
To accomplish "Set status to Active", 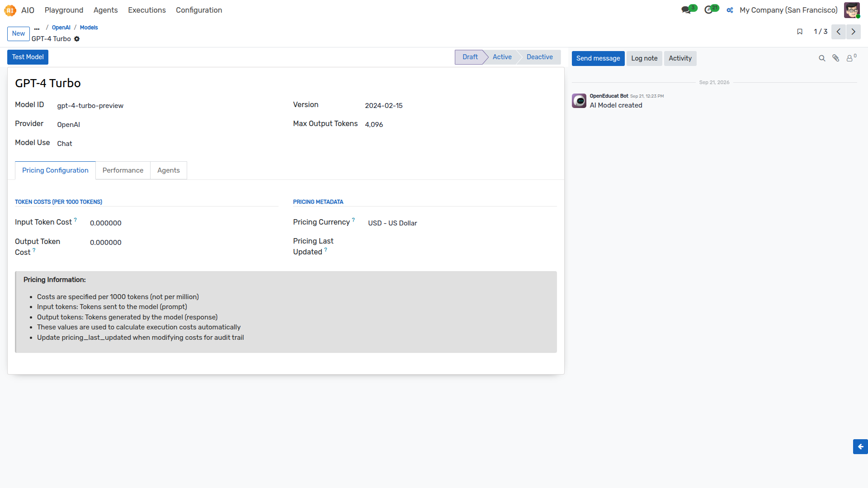I will tap(502, 57).
